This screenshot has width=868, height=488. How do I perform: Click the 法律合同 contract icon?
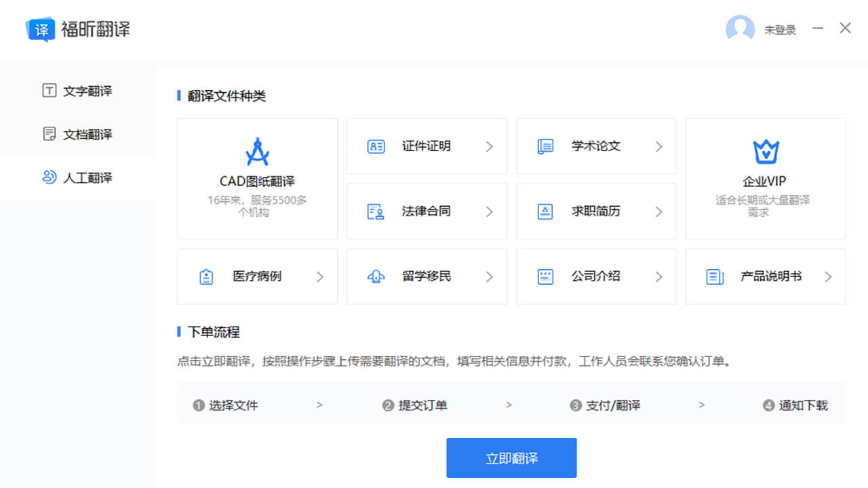(x=376, y=211)
